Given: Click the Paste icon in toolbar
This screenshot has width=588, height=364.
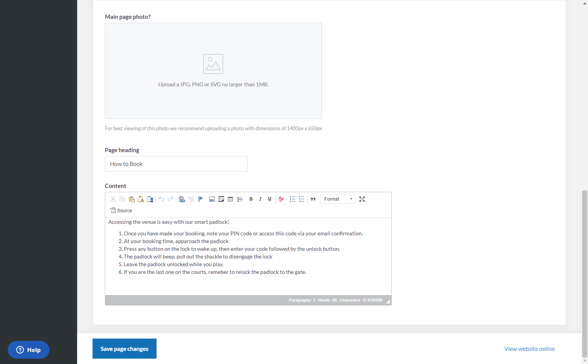Looking at the screenshot, I should (131, 199).
